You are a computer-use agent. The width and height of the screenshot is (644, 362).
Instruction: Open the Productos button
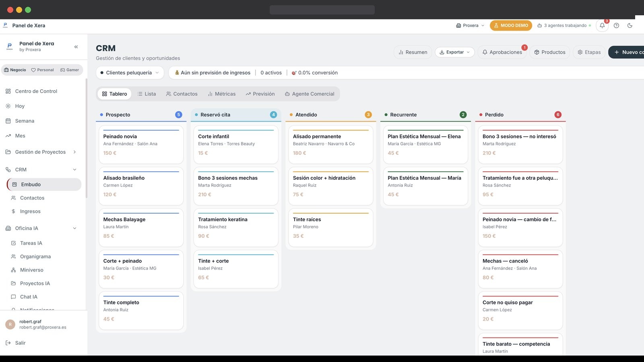point(550,52)
